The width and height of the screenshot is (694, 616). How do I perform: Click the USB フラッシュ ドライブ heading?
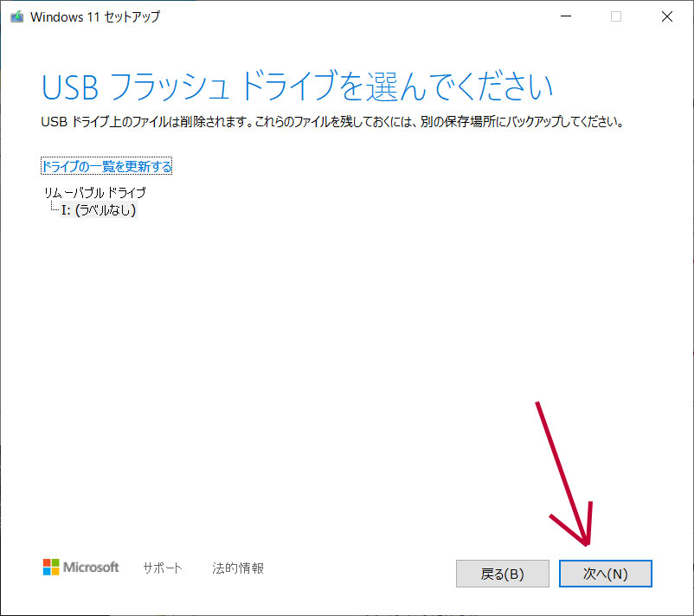click(x=296, y=87)
